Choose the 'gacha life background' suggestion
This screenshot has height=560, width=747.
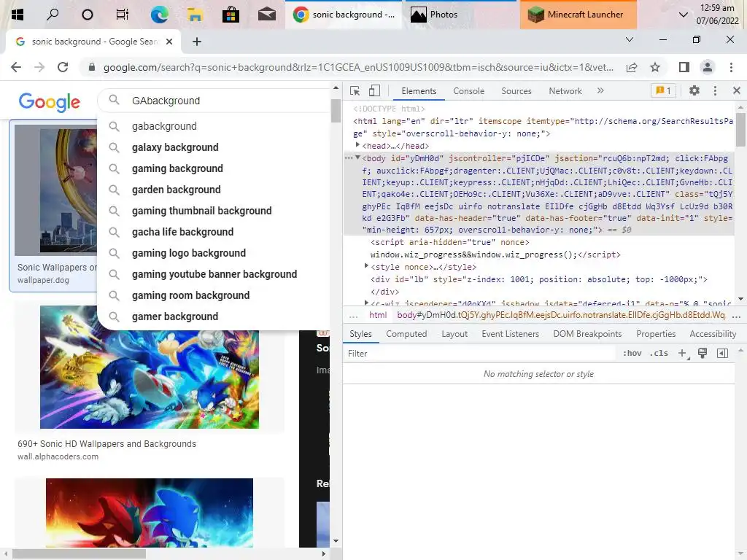[214, 232]
